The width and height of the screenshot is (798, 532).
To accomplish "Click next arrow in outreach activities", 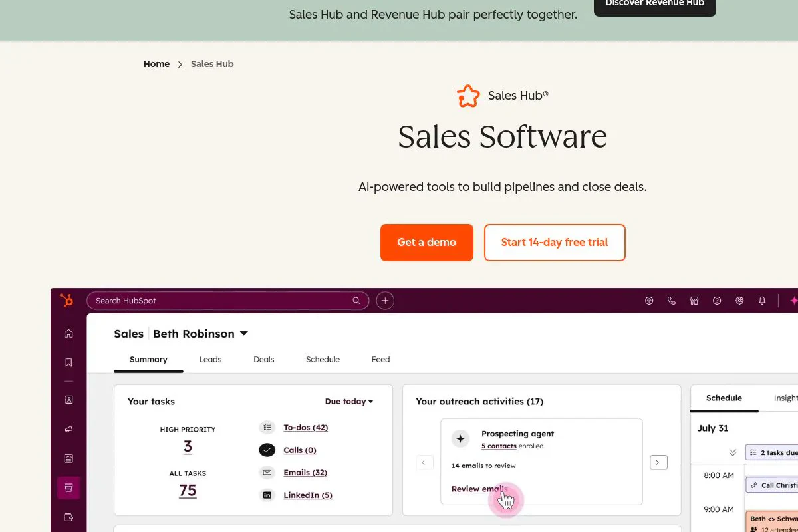I will [x=658, y=462].
